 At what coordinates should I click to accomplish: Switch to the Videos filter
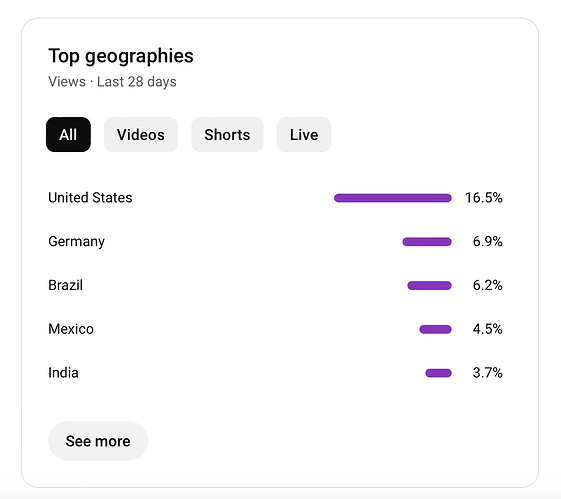click(x=141, y=134)
